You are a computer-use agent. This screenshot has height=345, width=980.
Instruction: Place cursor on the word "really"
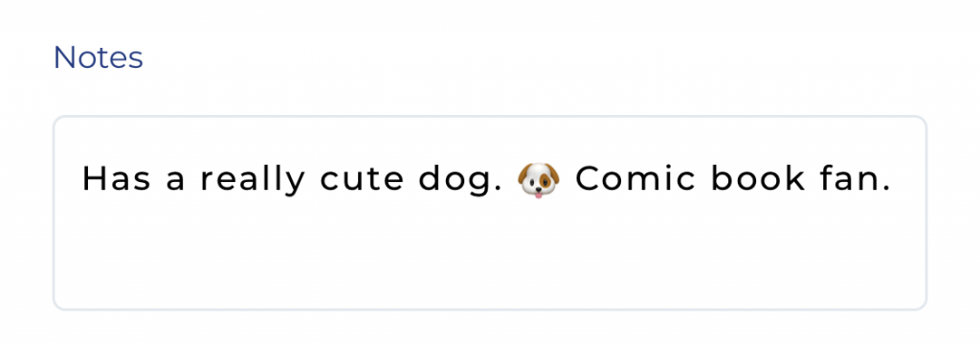[x=253, y=181]
